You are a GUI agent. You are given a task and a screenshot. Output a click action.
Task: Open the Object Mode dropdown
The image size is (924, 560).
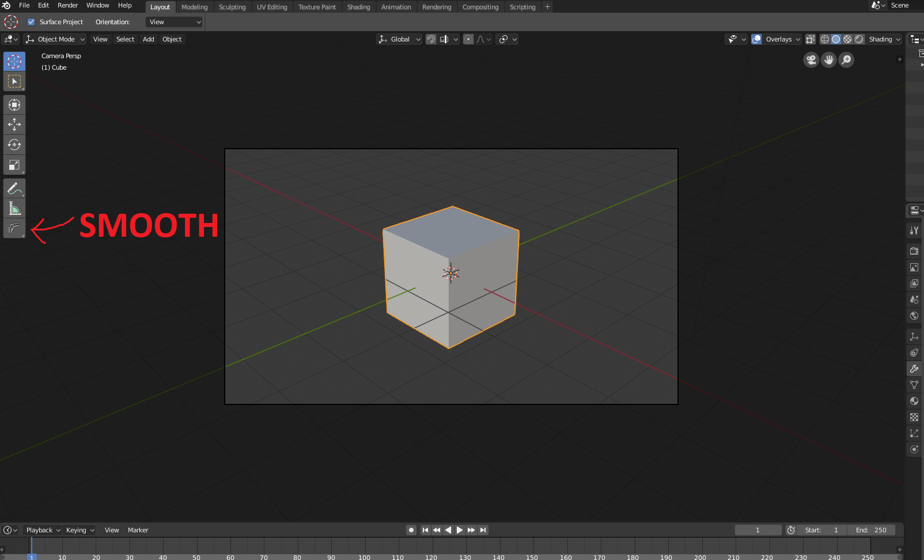click(55, 39)
